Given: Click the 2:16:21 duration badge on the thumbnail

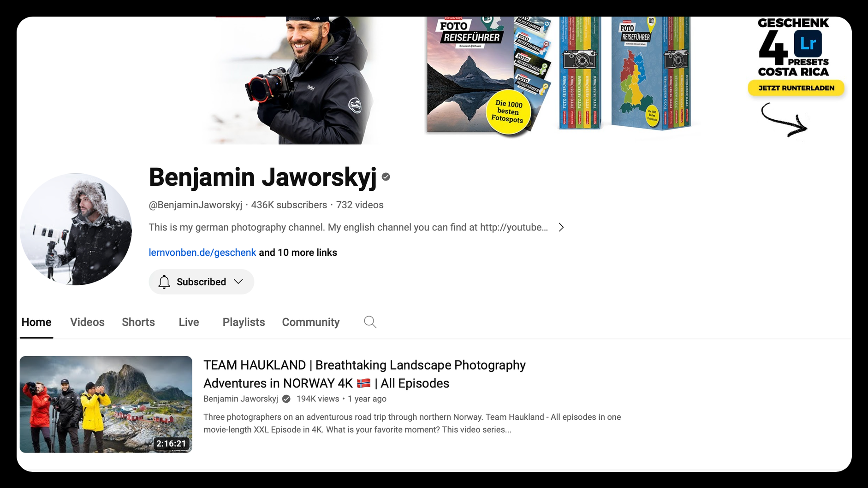Looking at the screenshot, I should [171, 443].
